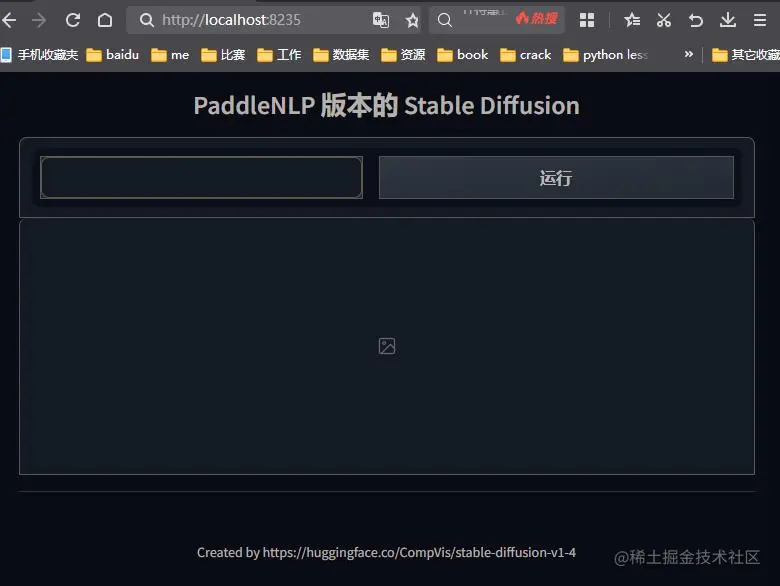Expand the bookmarks overflow chevron
Screen dimensions: 780x586
pos(688,54)
